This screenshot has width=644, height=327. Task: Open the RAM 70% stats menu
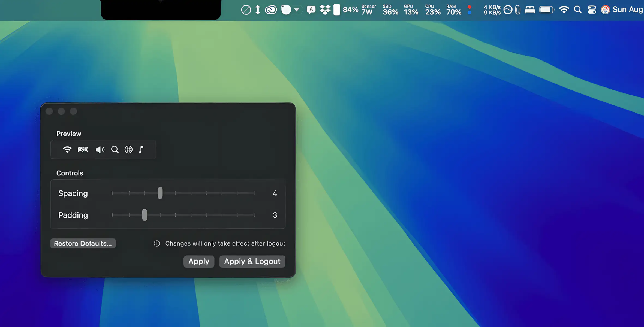(454, 10)
